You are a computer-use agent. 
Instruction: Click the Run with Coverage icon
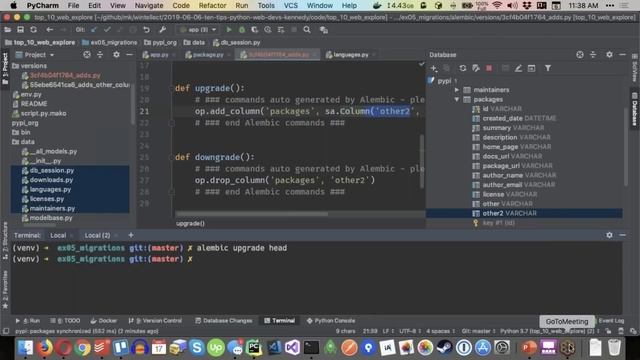click(x=255, y=30)
